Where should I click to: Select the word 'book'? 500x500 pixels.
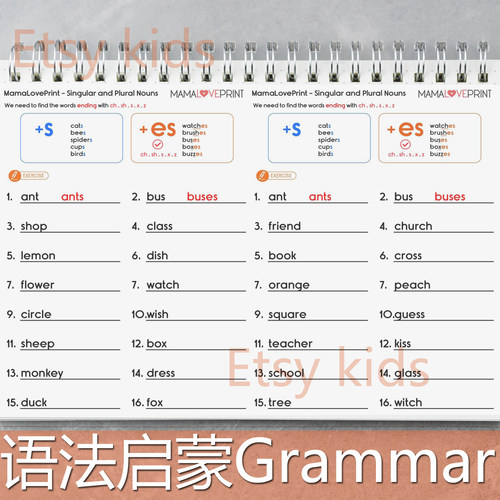[282, 256]
